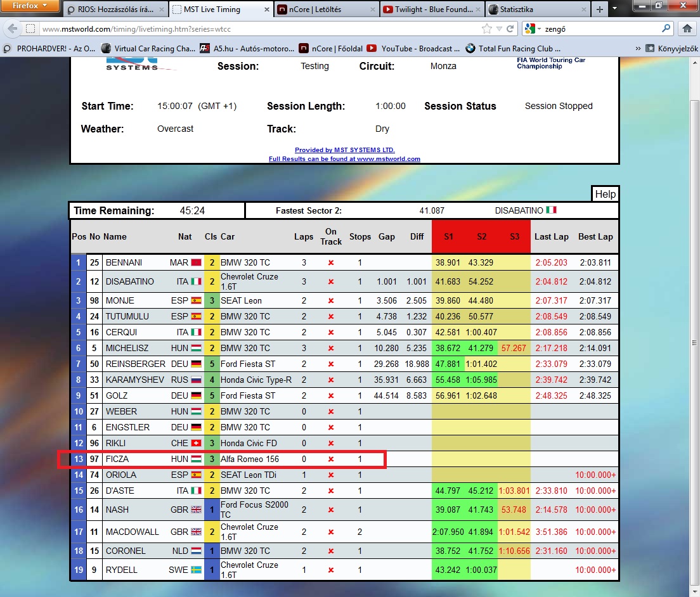Open the Könyvjelzők bookmarks menu
Image resolution: width=700 pixels, height=597 pixels.
point(672,49)
